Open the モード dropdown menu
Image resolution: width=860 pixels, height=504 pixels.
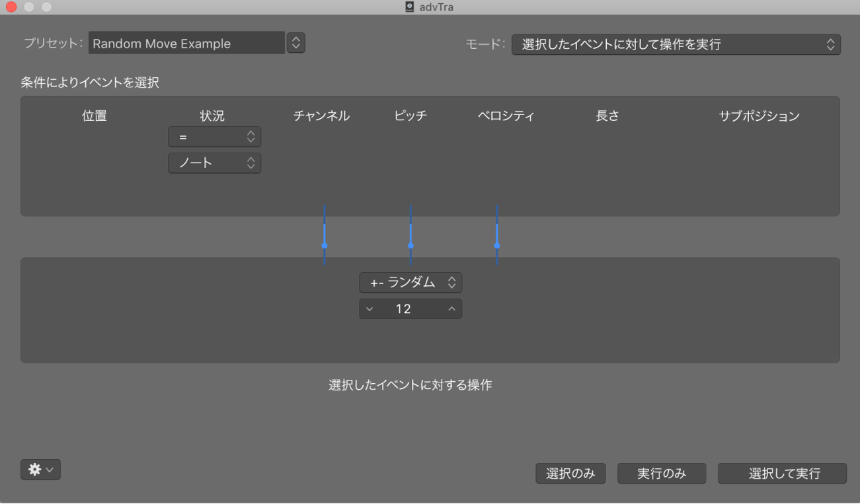[x=676, y=45]
